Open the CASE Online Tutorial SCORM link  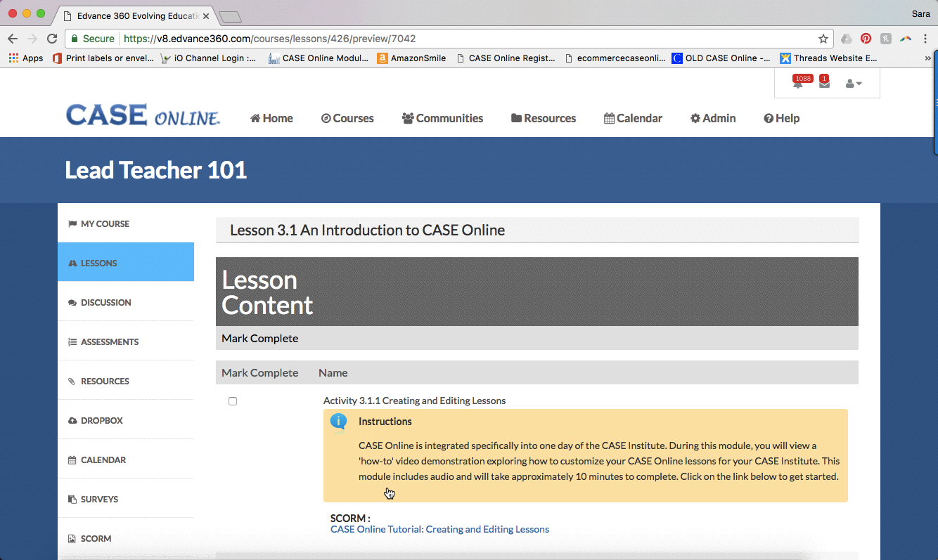(439, 529)
